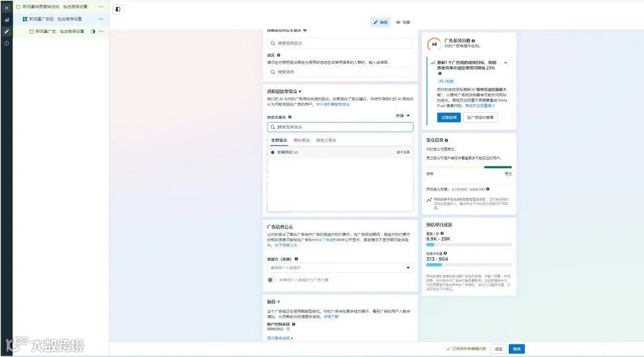Click the info icon next to 账户控制选项
Image resolution: width=644 pixels, height=357 pixels.
coord(293,324)
